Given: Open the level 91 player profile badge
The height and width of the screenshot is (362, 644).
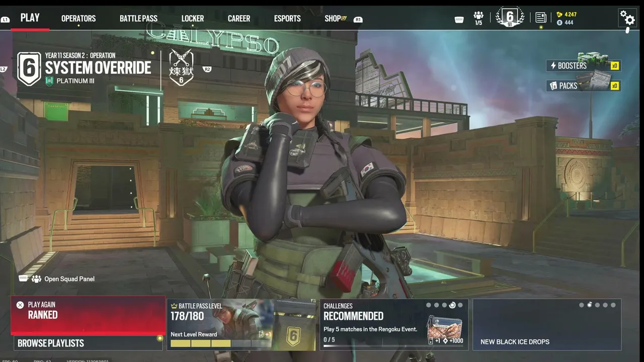Looking at the screenshot, I should click(510, 17).
